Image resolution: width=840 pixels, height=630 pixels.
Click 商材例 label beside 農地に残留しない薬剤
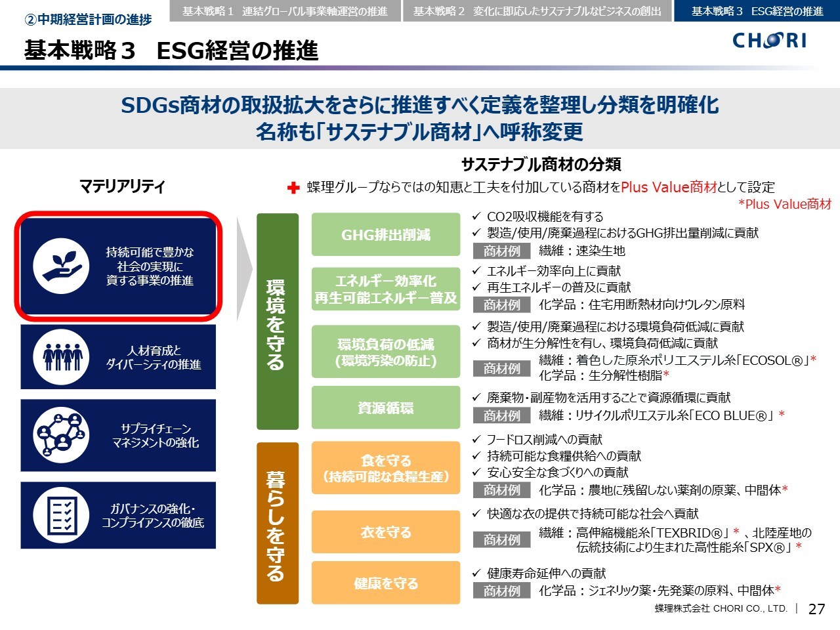pyautogui.click(x=501, y=490)
